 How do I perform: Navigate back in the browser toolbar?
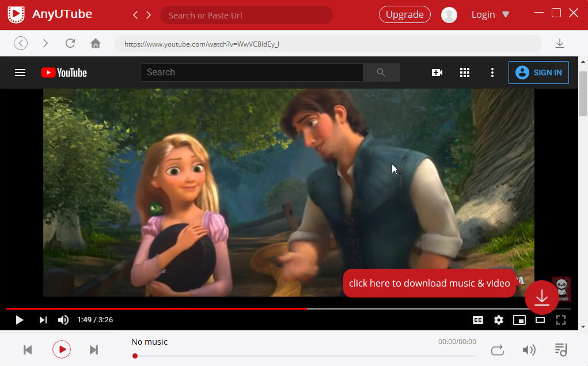(x=21, y=44)
